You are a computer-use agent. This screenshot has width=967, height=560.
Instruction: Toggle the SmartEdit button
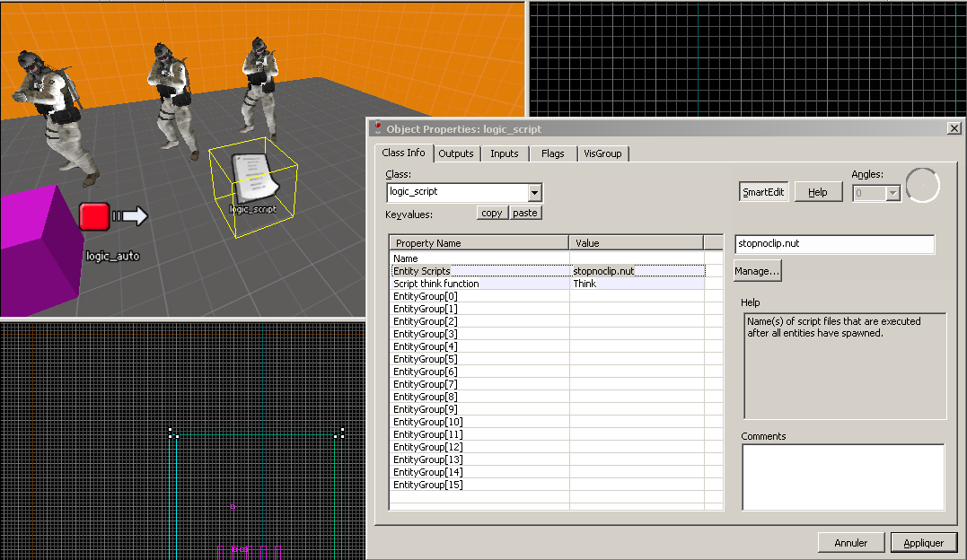(x=763, y=192)
